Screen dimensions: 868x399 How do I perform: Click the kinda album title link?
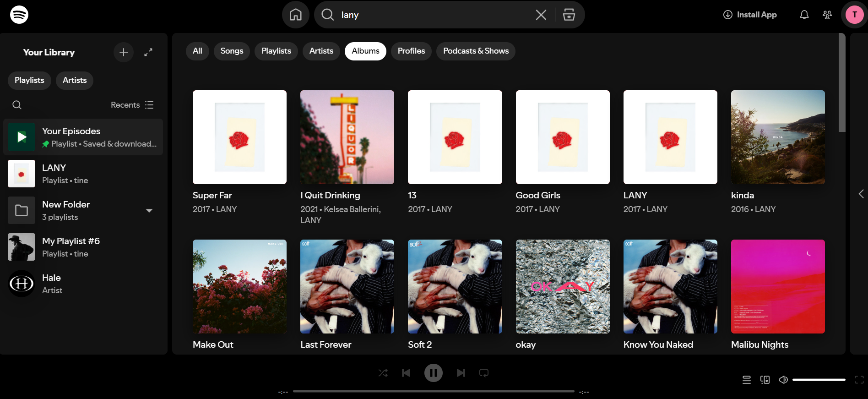pos(743,195)
